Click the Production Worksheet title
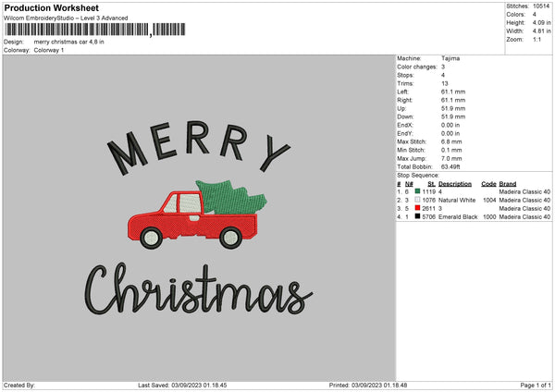555x392 pixels. click(x=51, y=7)
